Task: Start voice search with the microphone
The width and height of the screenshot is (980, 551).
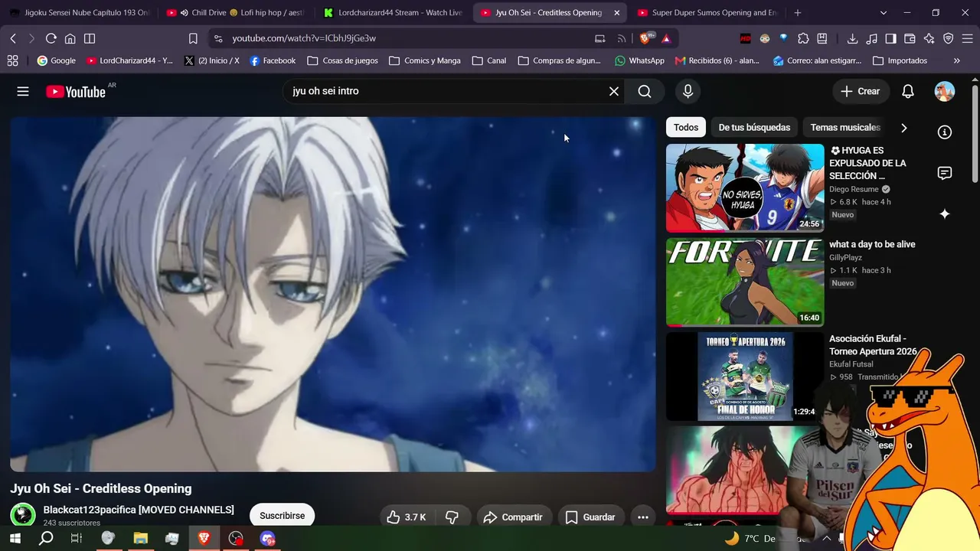Action: pyautogui.click(x=688, y=91)
